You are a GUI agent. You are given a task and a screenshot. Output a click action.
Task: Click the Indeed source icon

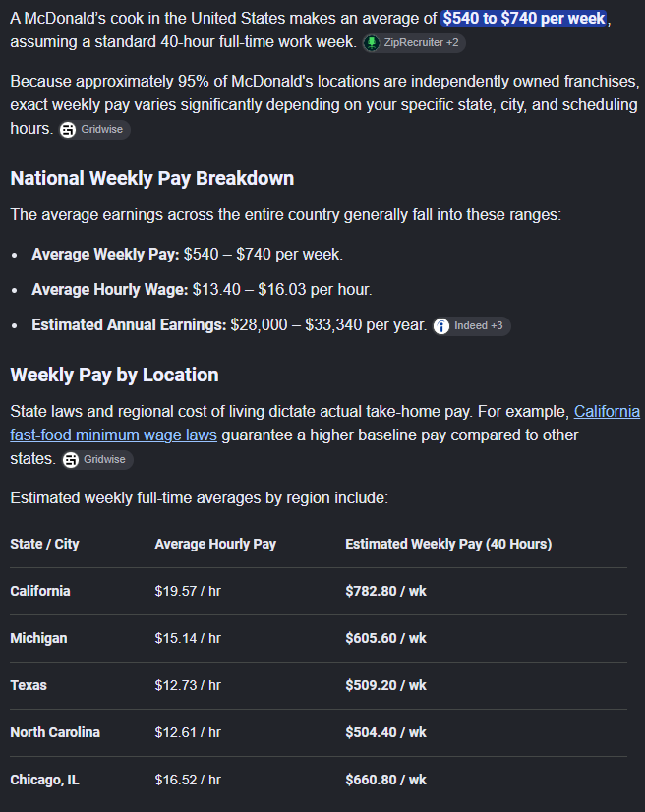point(441,326)
